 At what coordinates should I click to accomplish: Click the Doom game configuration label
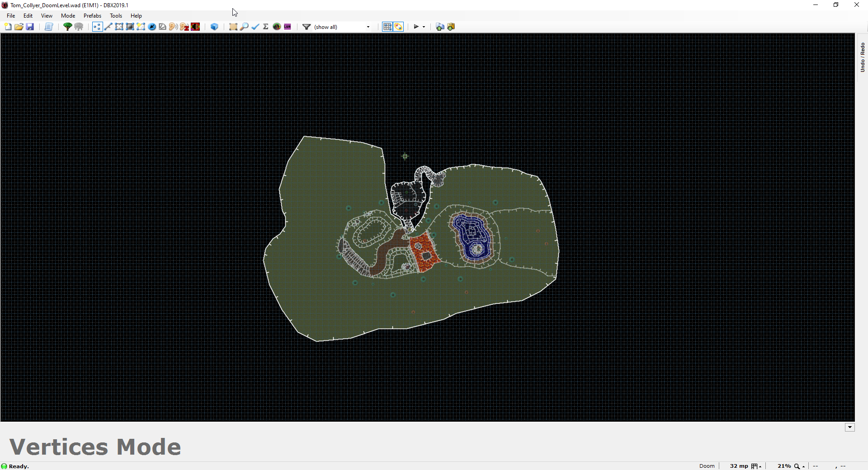pos(707,466)
